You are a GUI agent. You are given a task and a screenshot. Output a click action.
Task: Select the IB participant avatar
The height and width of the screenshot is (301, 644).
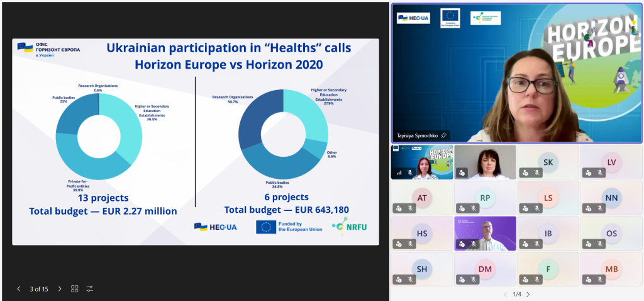click(548, 233)
